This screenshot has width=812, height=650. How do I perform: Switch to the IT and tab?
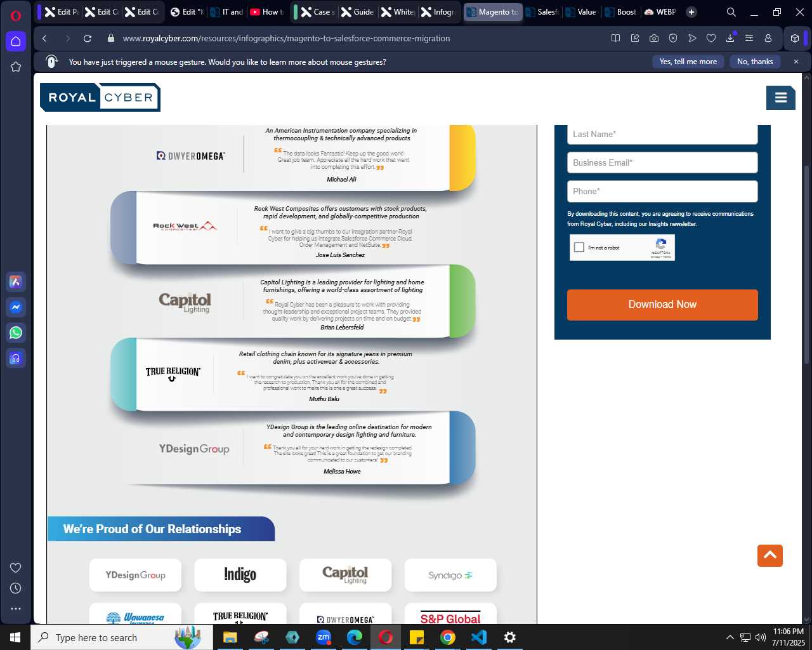[226, 12]
